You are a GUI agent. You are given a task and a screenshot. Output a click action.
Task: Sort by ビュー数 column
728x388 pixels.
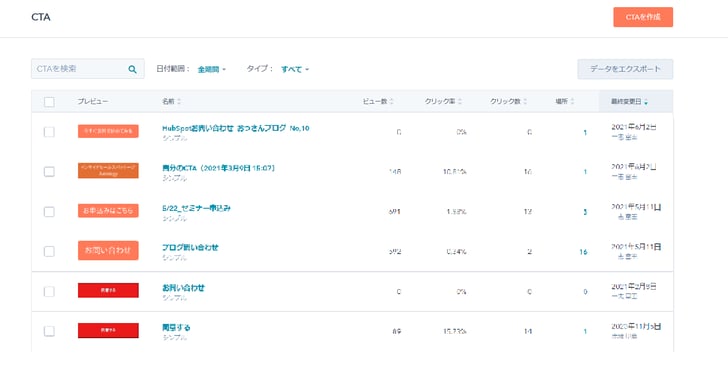tap(378, 101)
